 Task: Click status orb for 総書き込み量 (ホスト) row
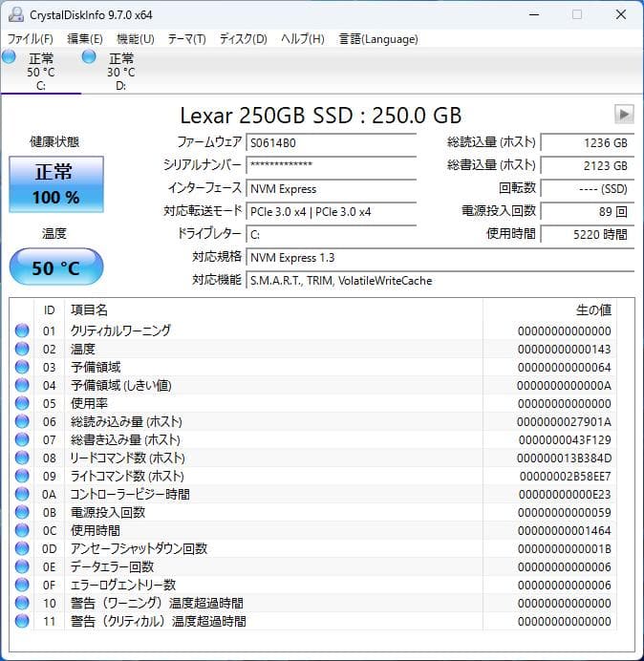[22, 439]
